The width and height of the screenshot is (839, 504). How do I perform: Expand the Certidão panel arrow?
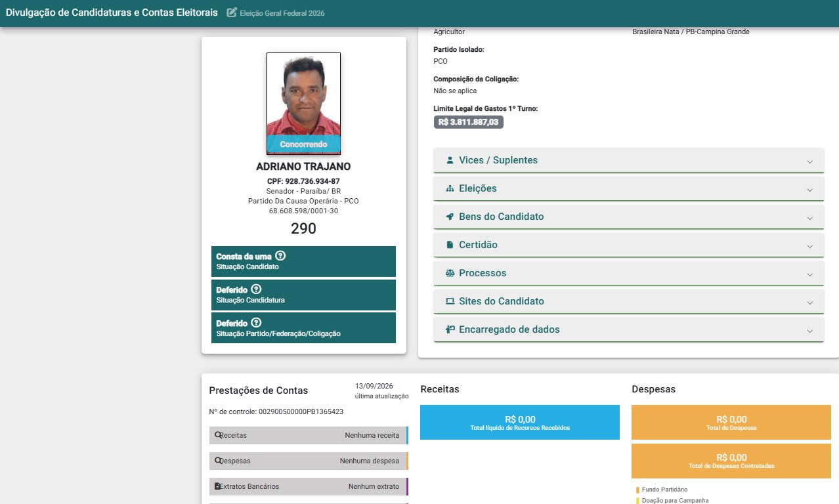[x=809, y=246]
